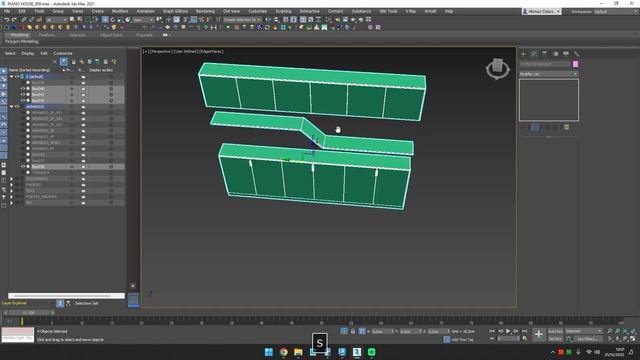
Task: Click the selection lock toggle icon
Action: [353, 331]
